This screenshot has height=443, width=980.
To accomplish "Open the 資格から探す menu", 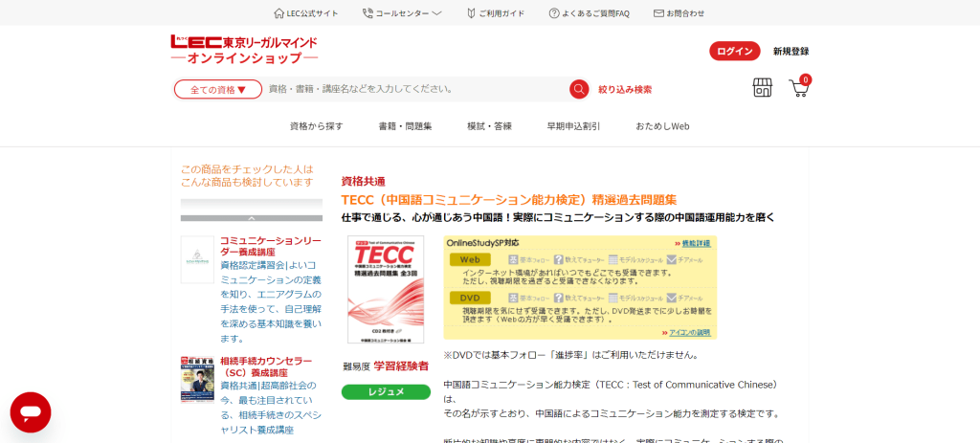I will tap(316, 126).
